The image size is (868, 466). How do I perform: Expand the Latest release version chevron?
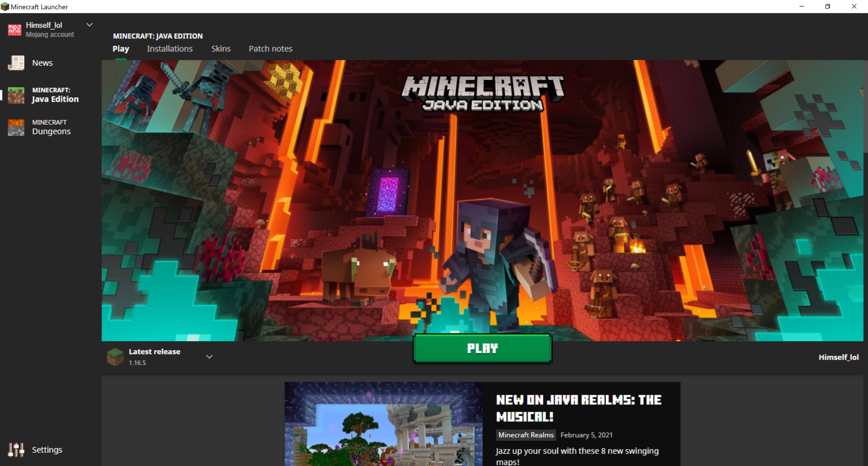(209, 357)
